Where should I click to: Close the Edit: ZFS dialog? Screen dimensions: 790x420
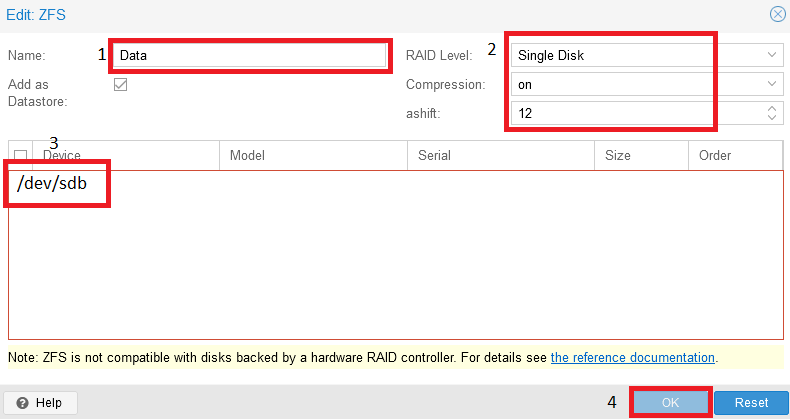(777, 14)
